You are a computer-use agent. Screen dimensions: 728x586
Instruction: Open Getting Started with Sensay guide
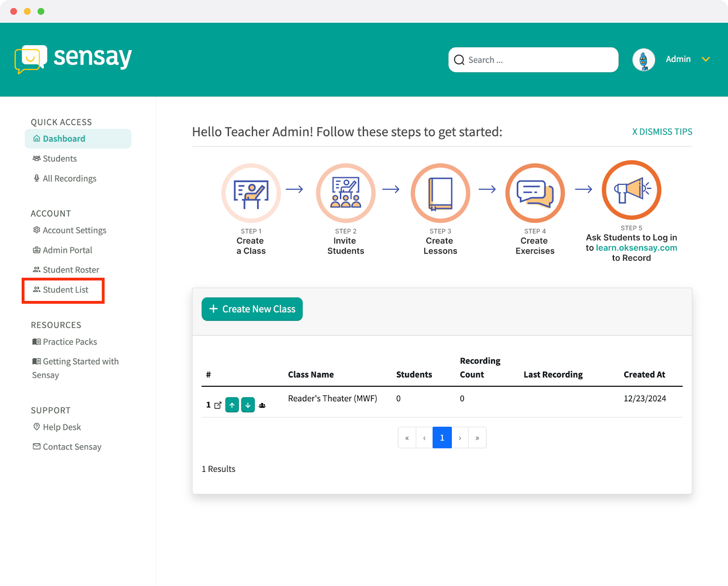(76, 368)
